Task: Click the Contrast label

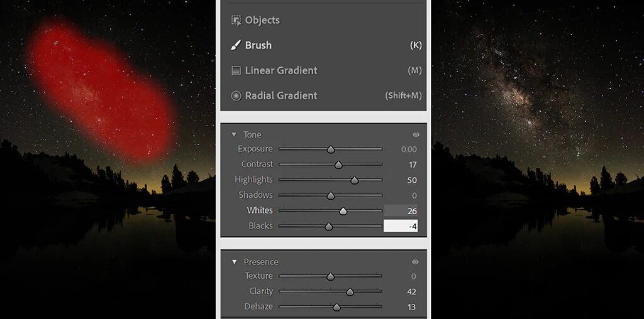Action: pyautogui.click(x=257, y=164)
